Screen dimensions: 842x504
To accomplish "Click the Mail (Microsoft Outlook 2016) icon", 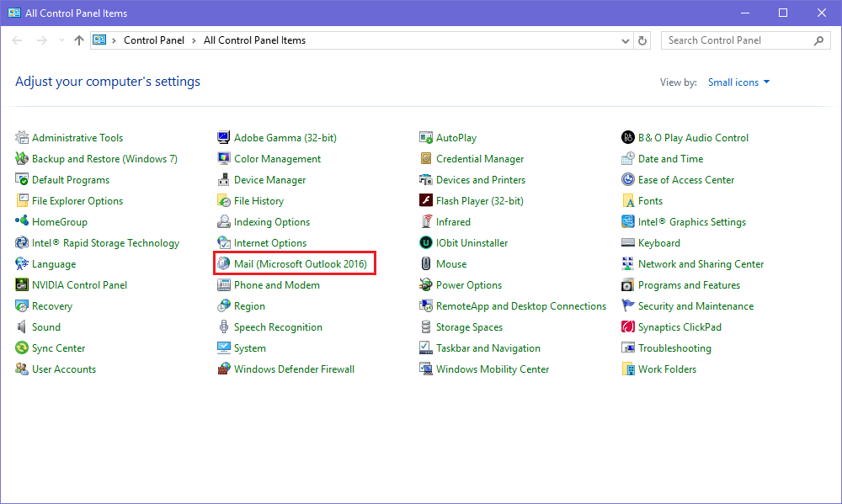I will tap(224, 263).
